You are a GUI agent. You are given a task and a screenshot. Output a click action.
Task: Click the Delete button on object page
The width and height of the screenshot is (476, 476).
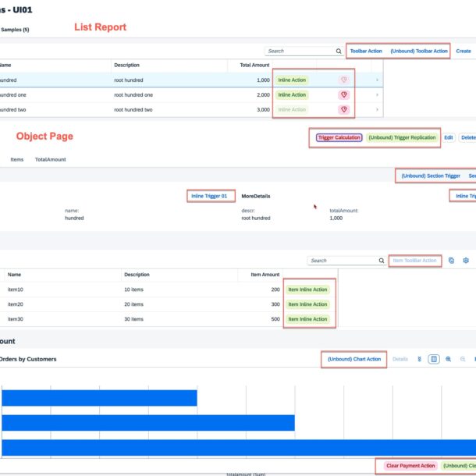[467, 137]
